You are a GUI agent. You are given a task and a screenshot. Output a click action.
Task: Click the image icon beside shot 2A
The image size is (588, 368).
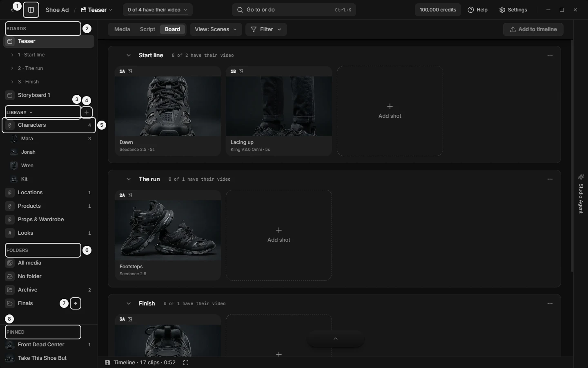pos(130,195)
